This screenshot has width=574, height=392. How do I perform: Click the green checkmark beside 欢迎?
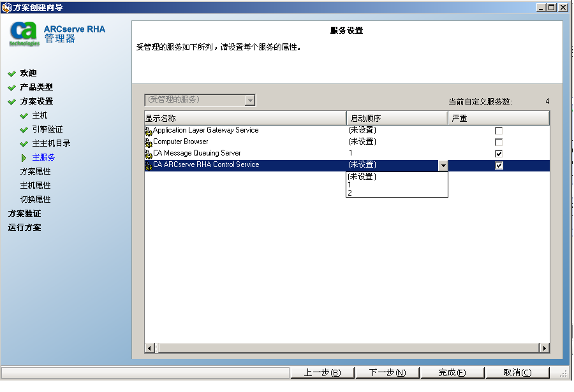click(11, 73)
